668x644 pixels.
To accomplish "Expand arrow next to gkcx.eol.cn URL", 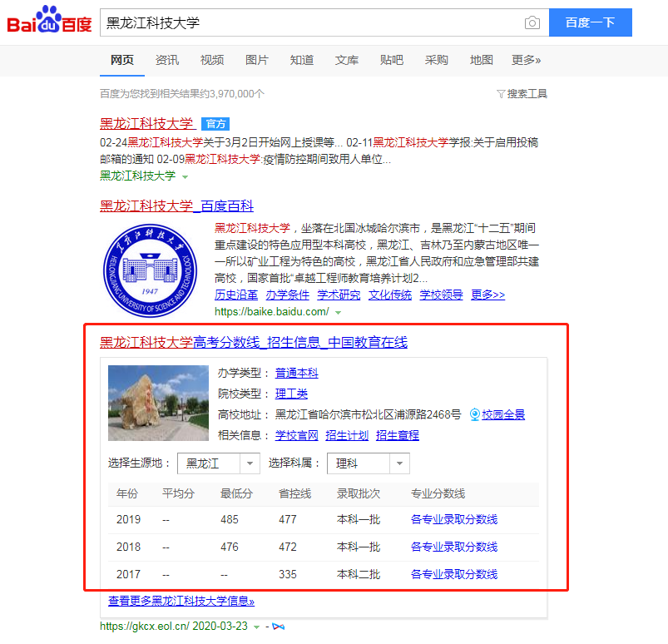I will 256,627.
